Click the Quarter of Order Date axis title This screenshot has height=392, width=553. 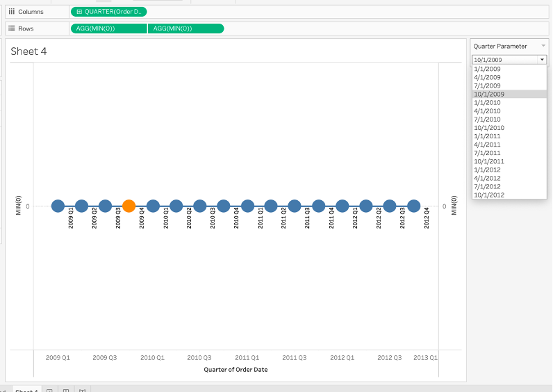(236, 370)
